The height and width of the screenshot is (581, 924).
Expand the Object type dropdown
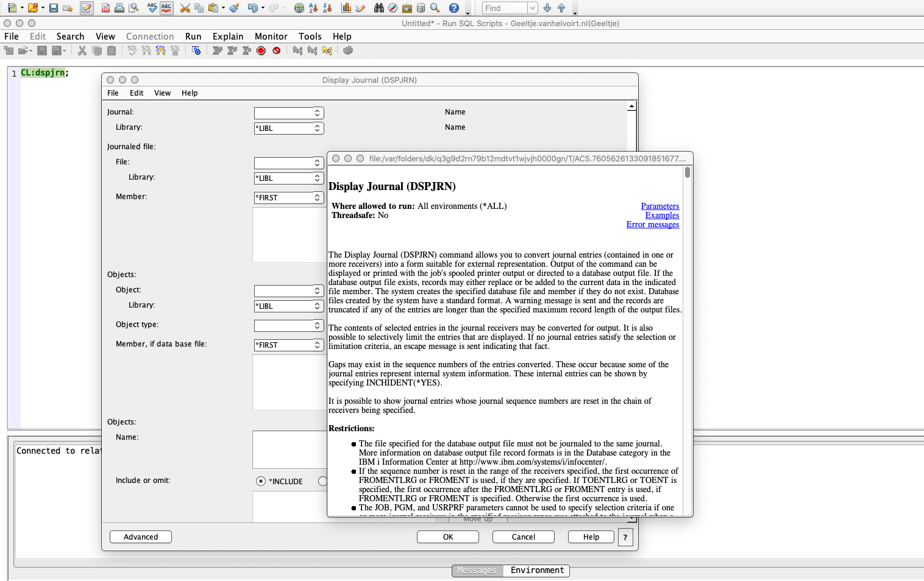point(317,325)
